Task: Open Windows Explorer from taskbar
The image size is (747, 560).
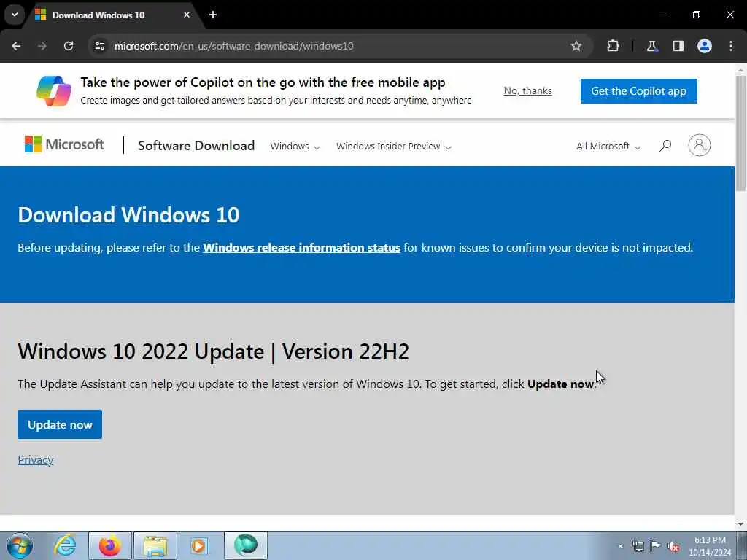Action: pos(155,545)
